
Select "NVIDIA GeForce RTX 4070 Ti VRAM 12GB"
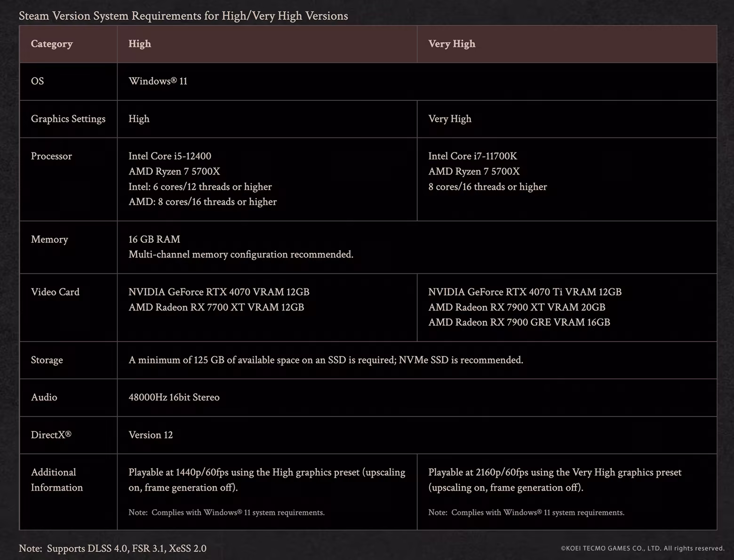[x=525, y=292]
